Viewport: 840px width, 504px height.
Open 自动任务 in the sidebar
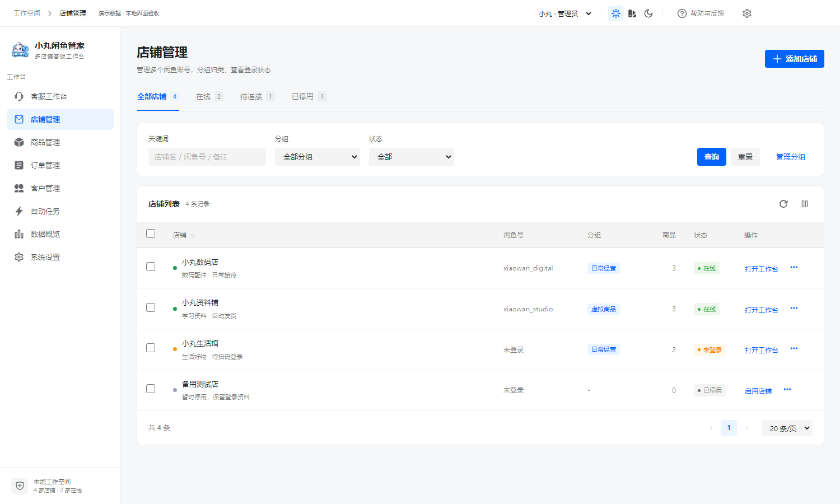60,211
